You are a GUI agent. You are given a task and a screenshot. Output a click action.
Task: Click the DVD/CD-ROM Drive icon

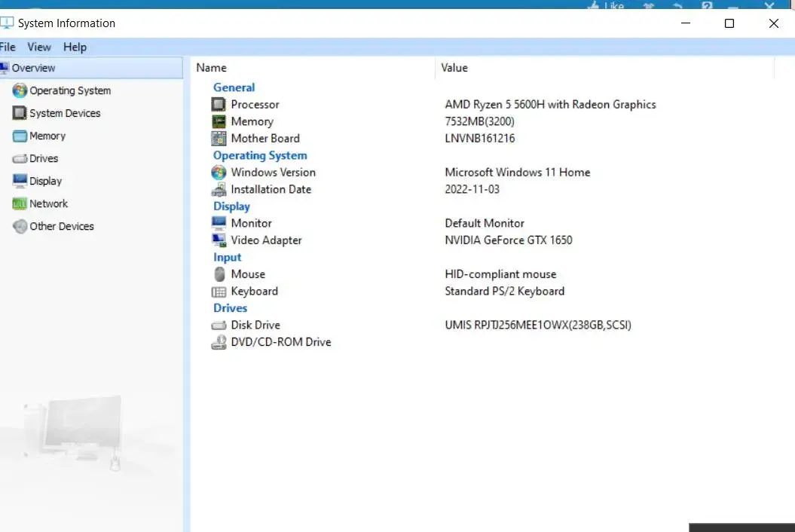click(219, 342)
